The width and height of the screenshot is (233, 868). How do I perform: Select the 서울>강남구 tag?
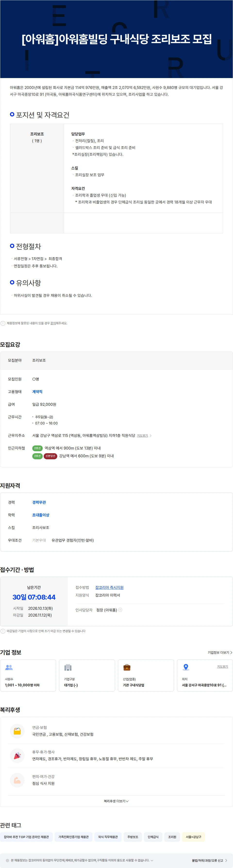(x=194, y=837)
